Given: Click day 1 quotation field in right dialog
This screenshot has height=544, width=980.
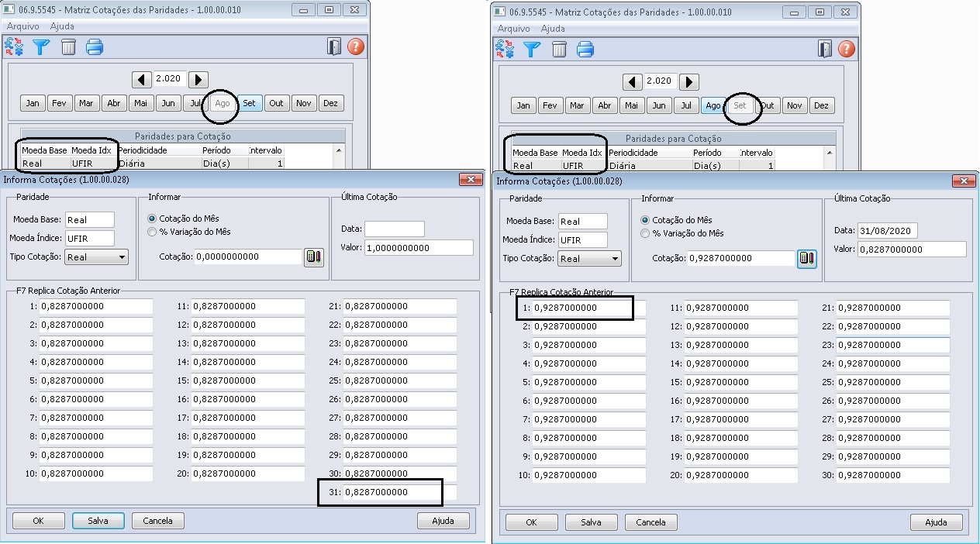Looking at the screenshot, I should tap(589, 308).
